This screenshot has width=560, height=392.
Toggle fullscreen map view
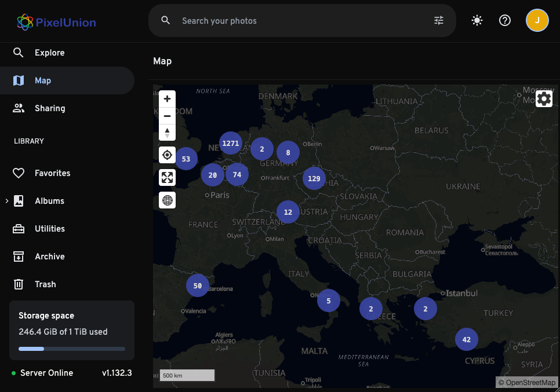pos(167,177)
